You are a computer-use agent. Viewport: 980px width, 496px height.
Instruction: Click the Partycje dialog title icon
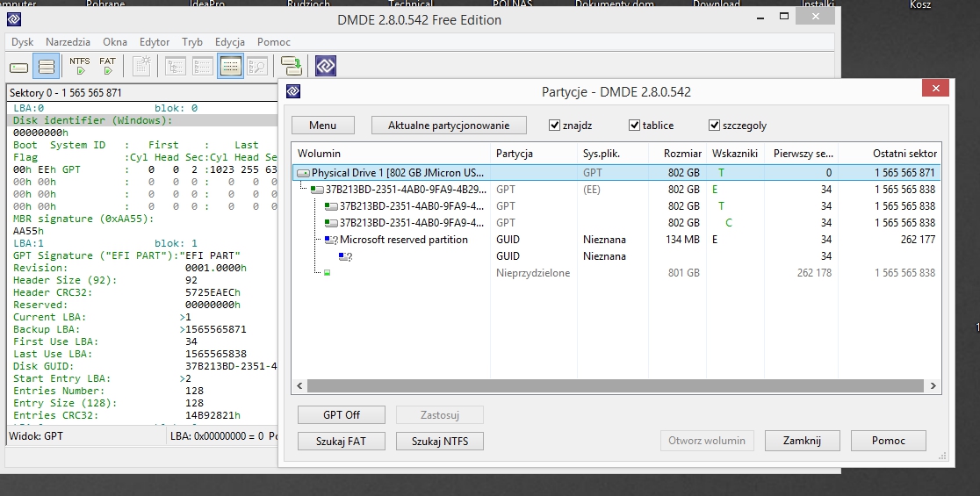pyautogui.click(x=293, y=91)
